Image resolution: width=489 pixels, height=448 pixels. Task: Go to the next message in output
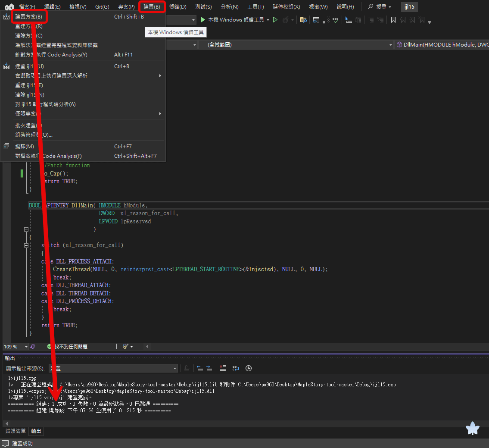point(209,368)
